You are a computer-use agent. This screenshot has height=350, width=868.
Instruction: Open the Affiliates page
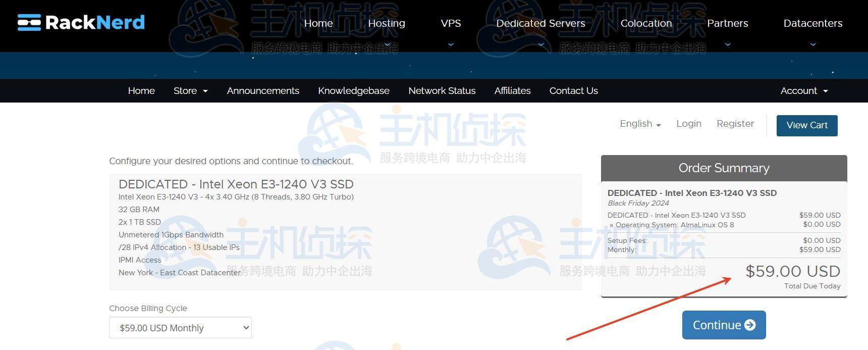pyautogui.click(x=512, y=91)
